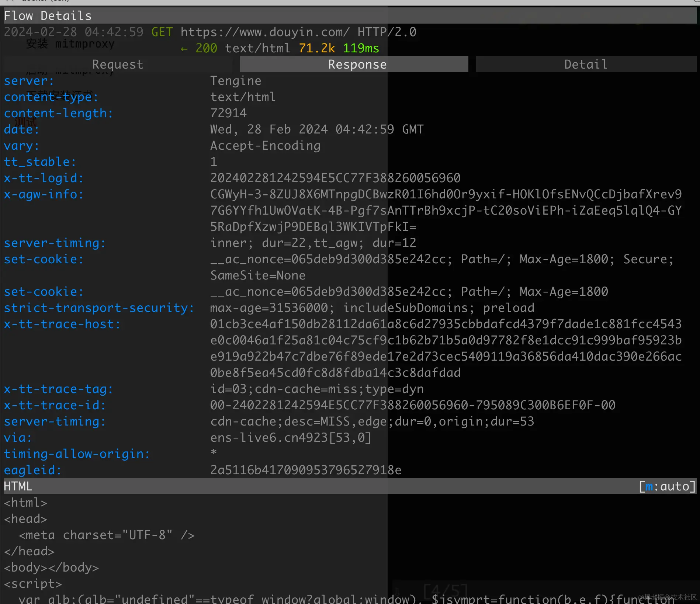700x604 pixels.
Task: Click the strict-transport-security header name
Action: tap(99, 308)
